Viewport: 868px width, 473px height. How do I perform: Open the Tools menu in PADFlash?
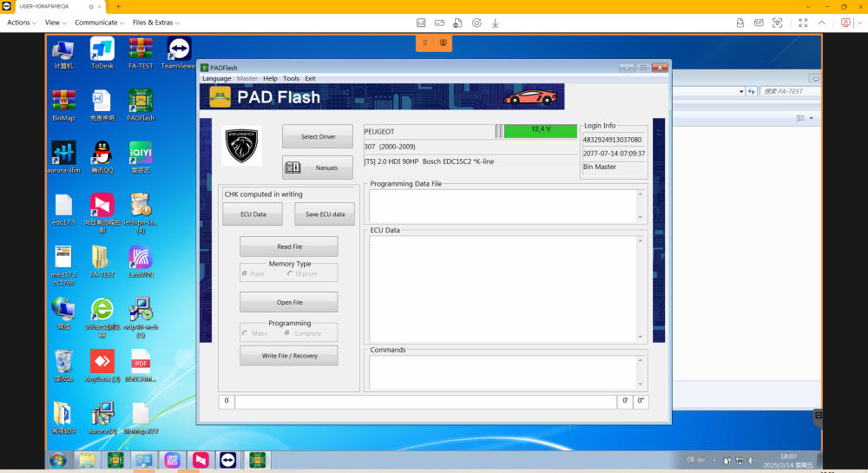pyautogui.click(x=291, y=78)
